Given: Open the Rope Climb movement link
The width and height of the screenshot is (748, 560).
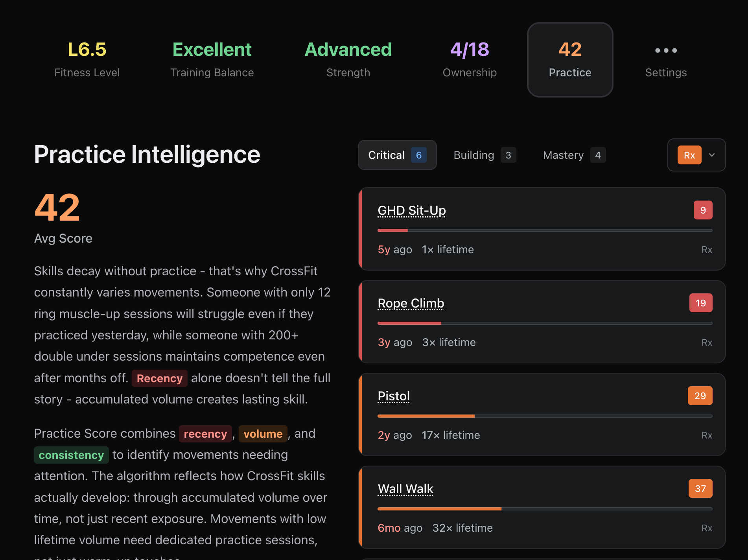Looking at the screenshot, I should 411,303.
